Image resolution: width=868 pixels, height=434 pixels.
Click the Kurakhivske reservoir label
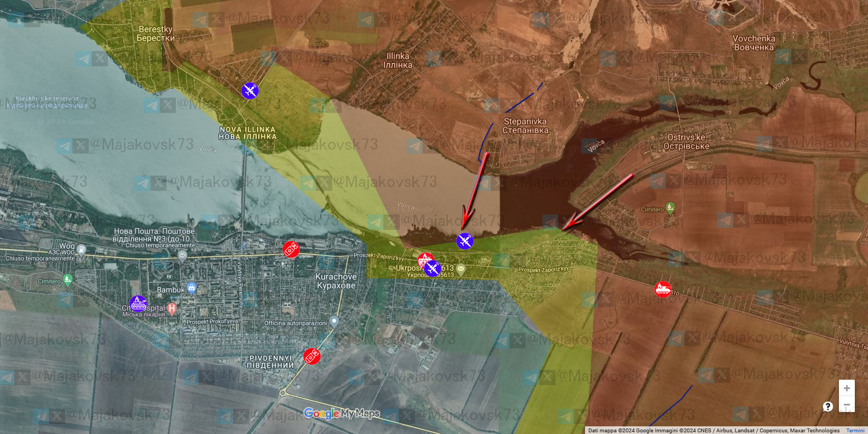coord(47,102)
